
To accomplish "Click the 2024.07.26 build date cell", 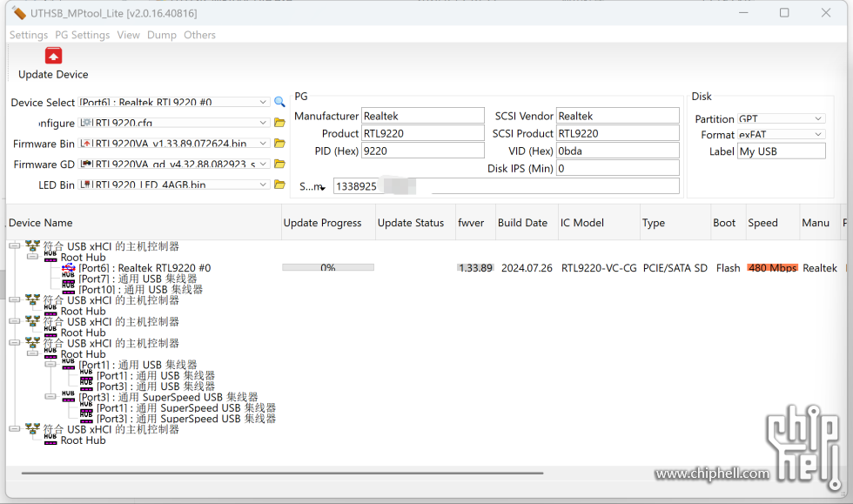I will [527, 268].
